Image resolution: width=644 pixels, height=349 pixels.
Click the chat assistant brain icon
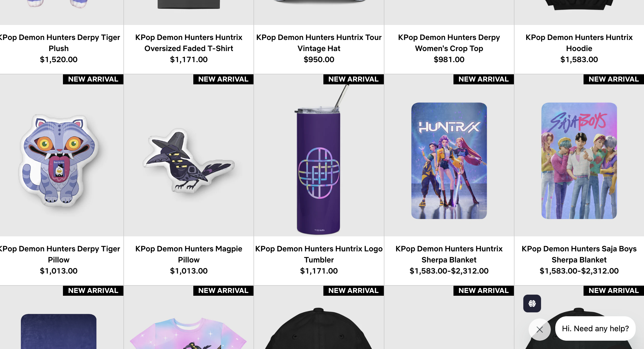(532, 304)
